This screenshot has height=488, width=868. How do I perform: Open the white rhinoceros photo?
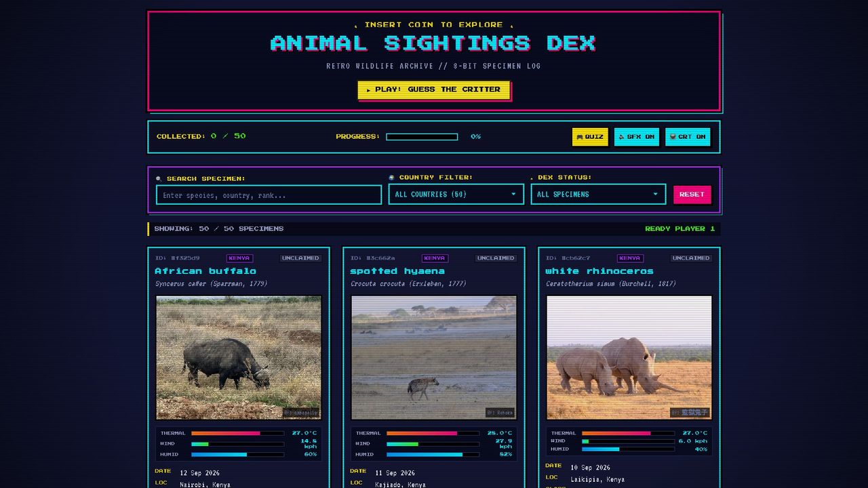coord(629,357)
